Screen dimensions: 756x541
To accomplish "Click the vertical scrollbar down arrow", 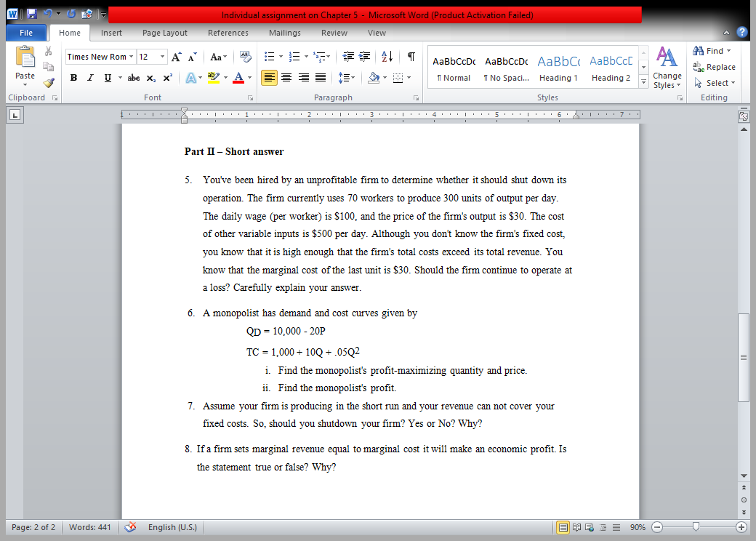I will click(743, 476).
